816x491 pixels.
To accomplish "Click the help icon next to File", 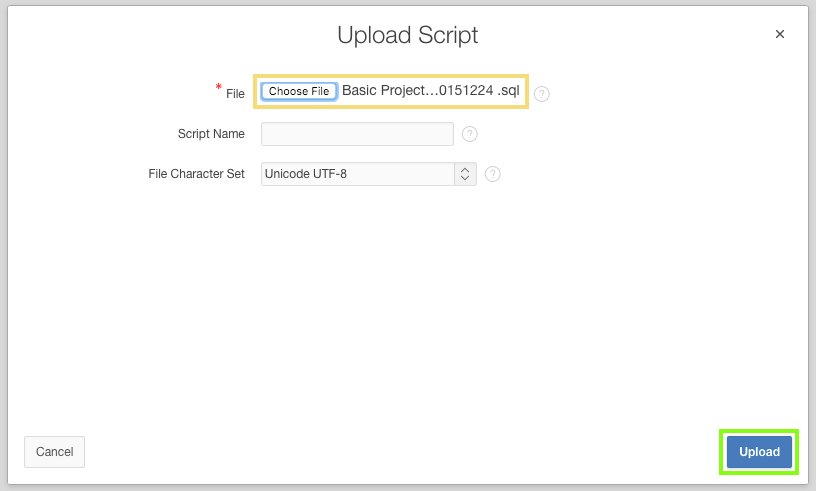I will [x=542, y=94].
